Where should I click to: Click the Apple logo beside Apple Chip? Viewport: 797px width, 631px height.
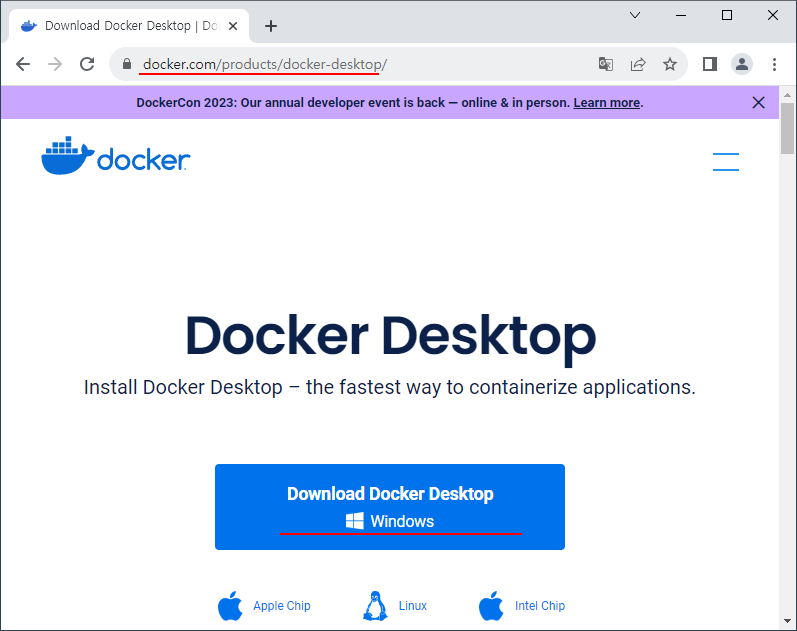[x=230, y=606]
